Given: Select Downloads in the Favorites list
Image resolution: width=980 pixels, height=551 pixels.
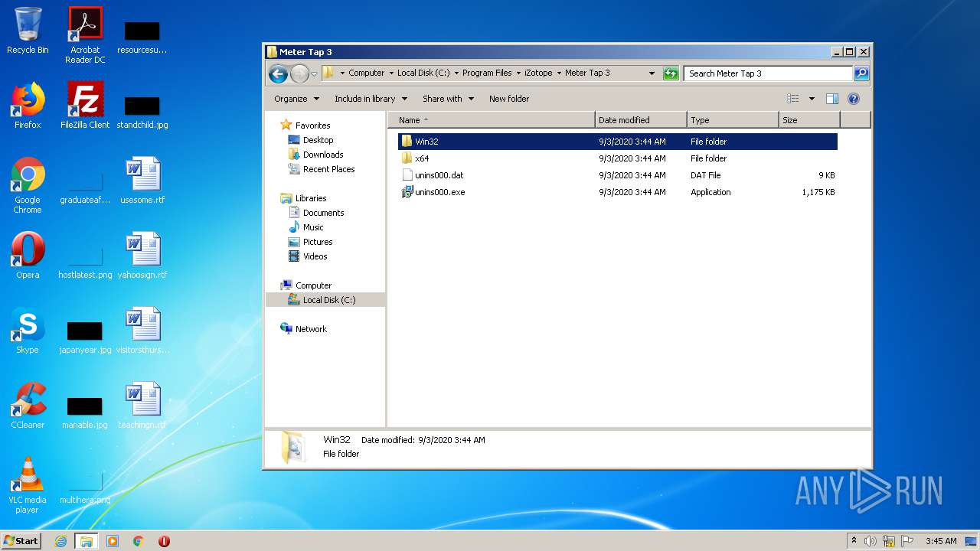Looking at the screenshot, I should pos(322,155).
